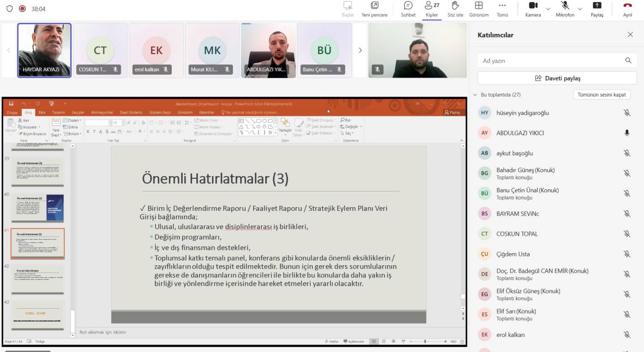Click the Paylaş share screen icon
The width and height of the screenshot is (644, 352).
tap(597, 6)
